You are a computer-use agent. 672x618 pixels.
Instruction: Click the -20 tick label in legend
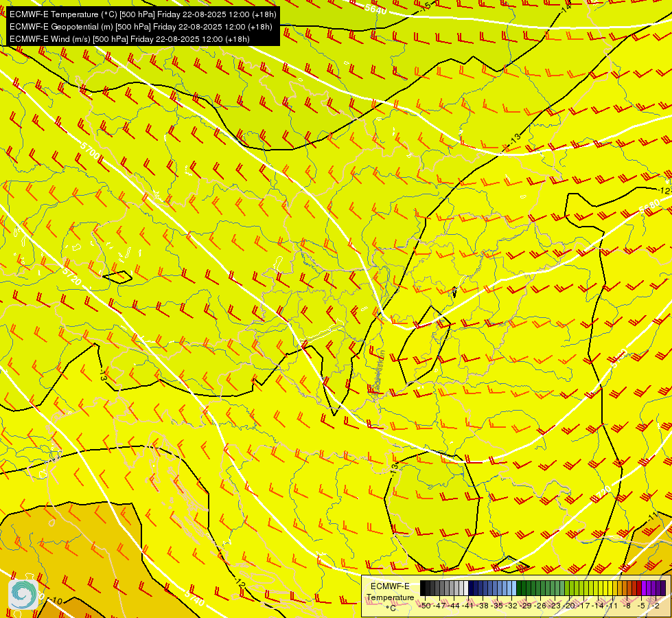tap(569, 606)
